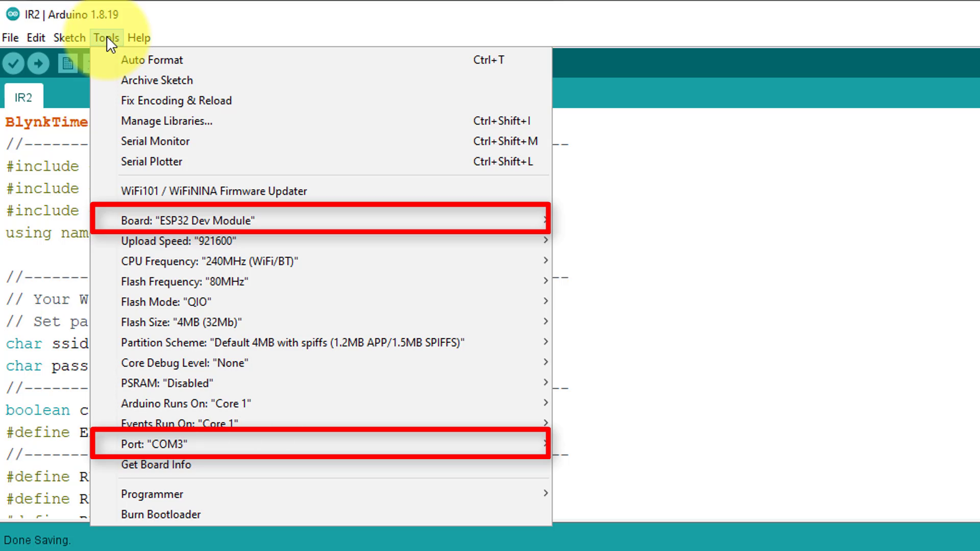Click the Arduino logo in the title bar
980x551 pixels.
(13, 14)
